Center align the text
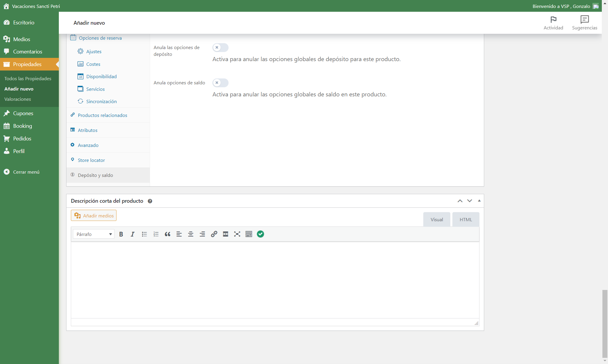This screenshot has height=364, width=608. pyautogui.click(x=191, y=234)
